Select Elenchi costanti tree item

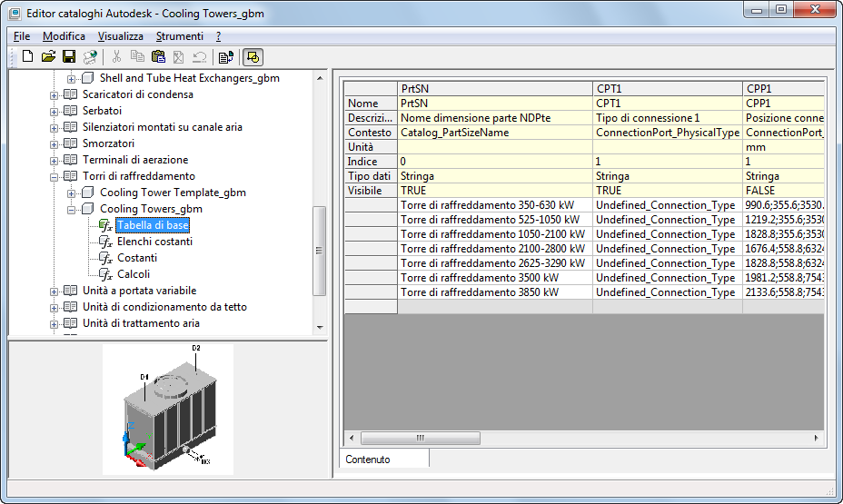coord(154,242)
